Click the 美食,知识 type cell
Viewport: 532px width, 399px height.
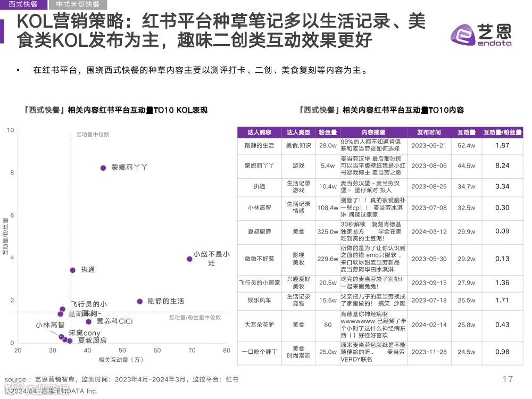click(298, 146)
